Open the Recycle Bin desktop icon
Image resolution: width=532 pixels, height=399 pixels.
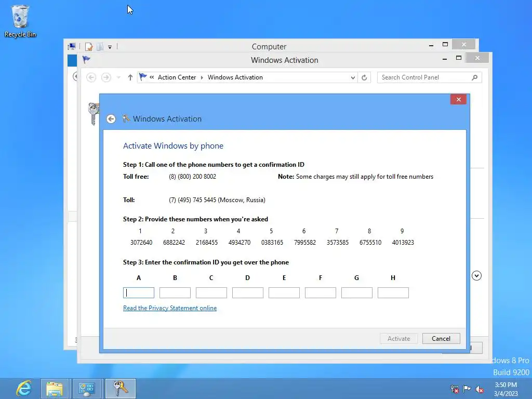(20, 21)
